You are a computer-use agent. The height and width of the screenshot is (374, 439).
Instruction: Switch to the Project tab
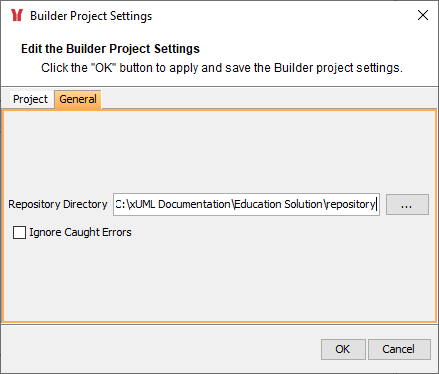30,99
